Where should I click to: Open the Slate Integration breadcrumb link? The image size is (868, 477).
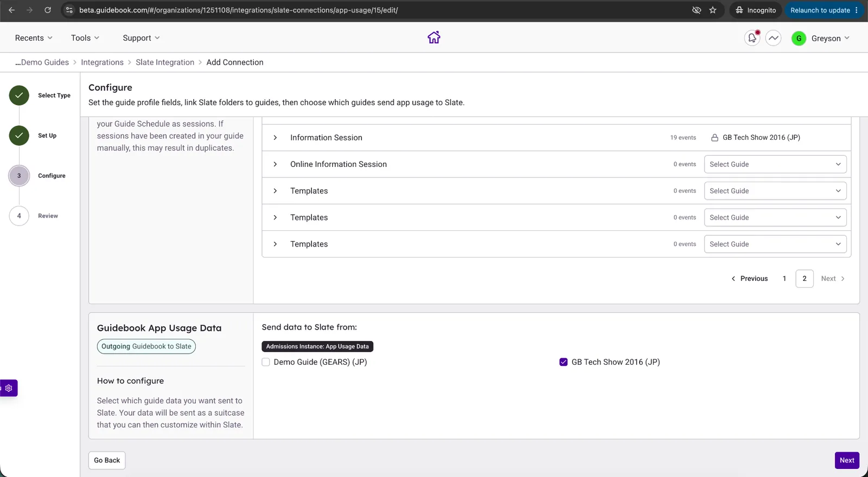(165, 62)
